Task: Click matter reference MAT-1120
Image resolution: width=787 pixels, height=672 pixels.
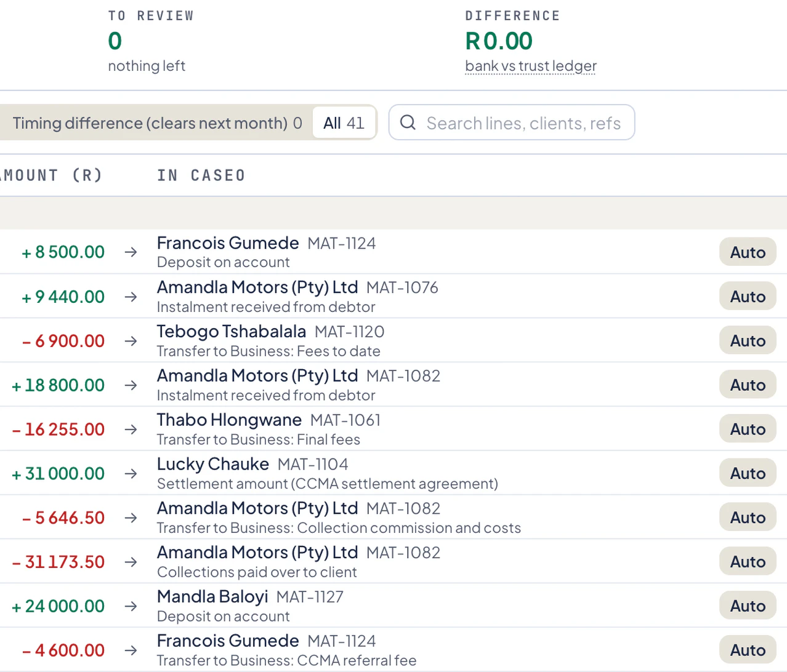Action: click(349, 332)
